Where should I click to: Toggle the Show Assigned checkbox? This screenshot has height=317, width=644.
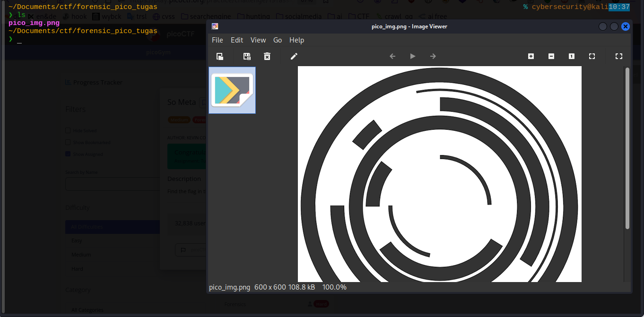tap(68, 154)
